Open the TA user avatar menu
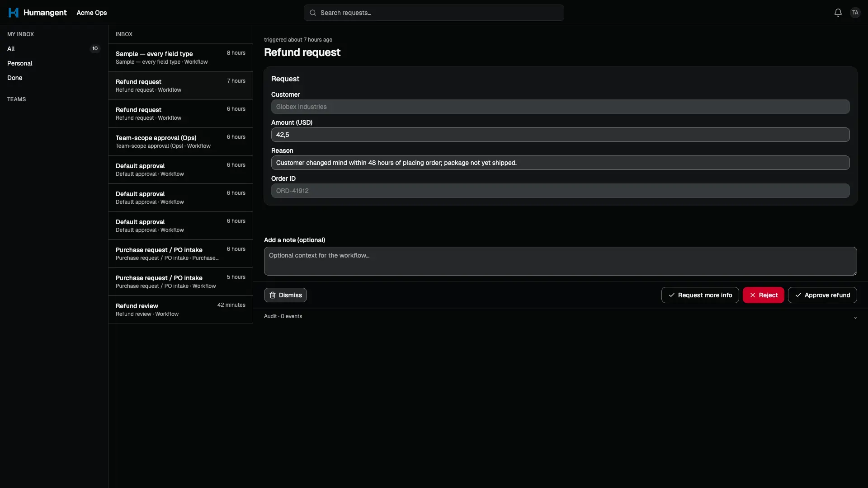This screenshot has width=868, height=488. 855,13
